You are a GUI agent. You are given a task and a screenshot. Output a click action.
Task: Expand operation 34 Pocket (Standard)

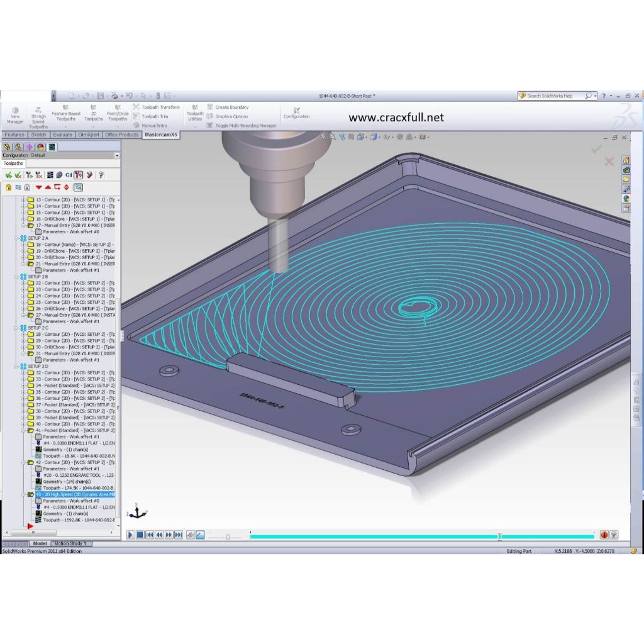click(x=24, y=386)
